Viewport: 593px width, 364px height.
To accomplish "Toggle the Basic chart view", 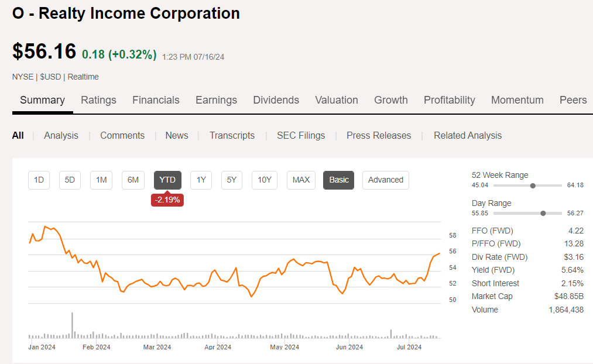I will pyautogui.click(x=338, y=180).
